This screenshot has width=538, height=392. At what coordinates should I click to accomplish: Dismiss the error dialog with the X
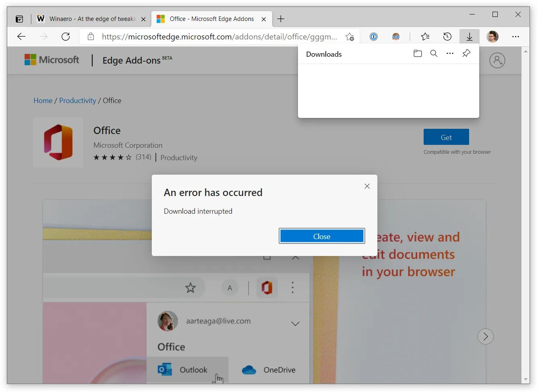tap(367, 186)
